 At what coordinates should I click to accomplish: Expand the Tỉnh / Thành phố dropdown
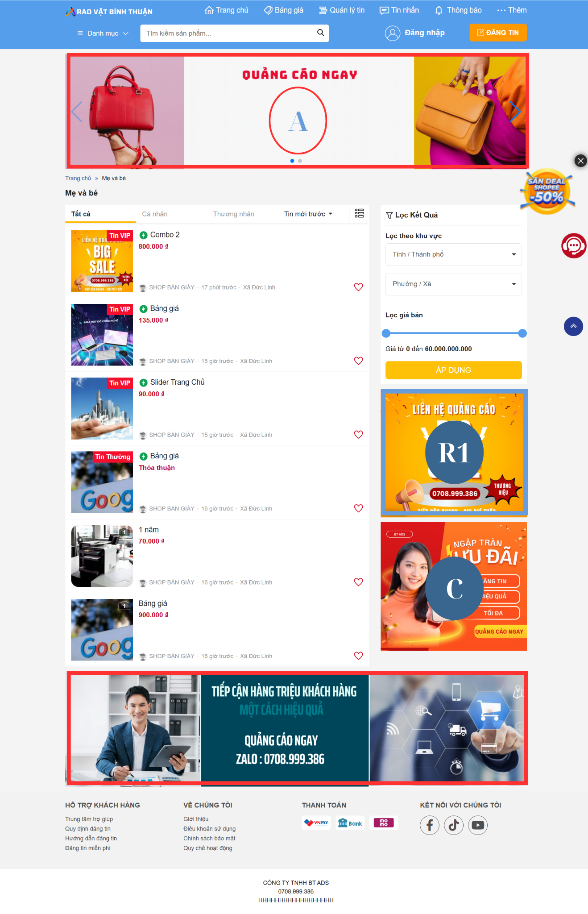[x=453, y=254]
